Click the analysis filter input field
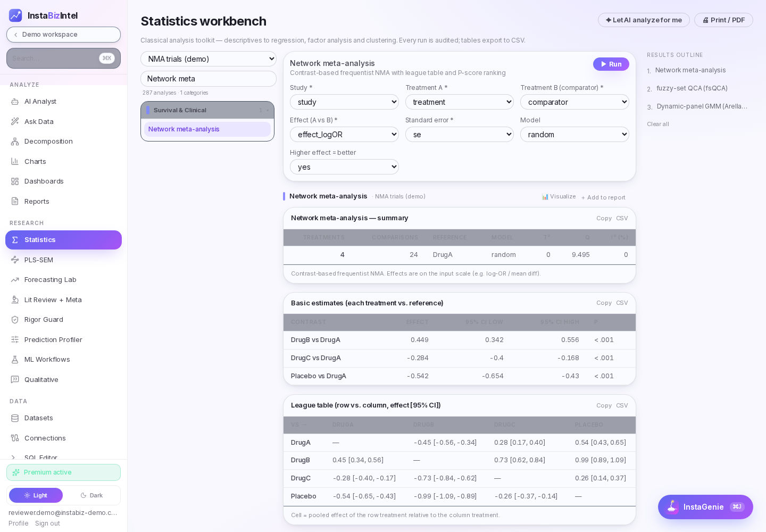The height and width of the screenshot is (532, 766). 209,79
